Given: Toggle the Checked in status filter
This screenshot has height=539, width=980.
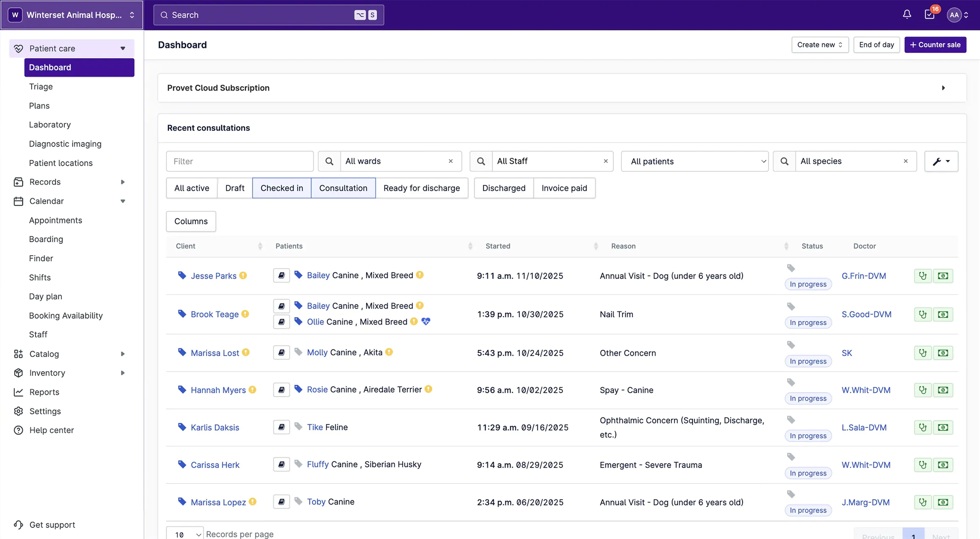Looking at the screenshot, I should coord(282,188).
